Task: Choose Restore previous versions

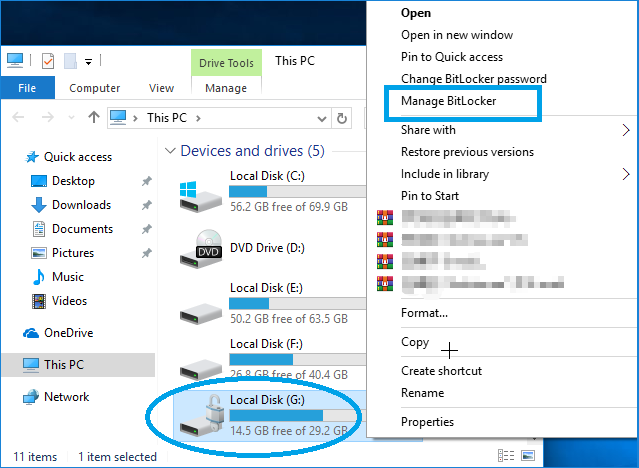Action: (467, 152)
